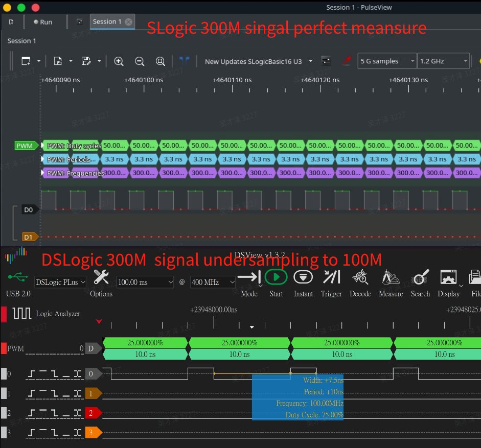
Task: Click the green Start play button
Action: (276, 277)
